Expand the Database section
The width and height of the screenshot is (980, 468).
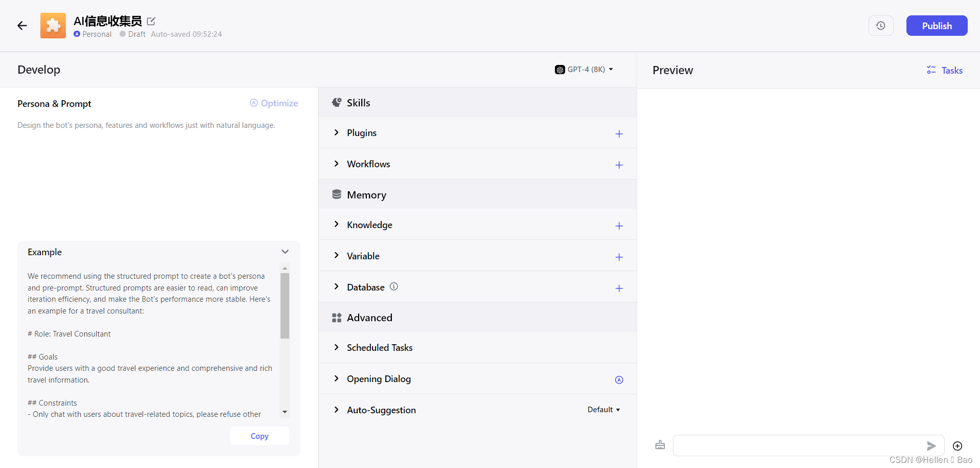[x=336, y=287]
